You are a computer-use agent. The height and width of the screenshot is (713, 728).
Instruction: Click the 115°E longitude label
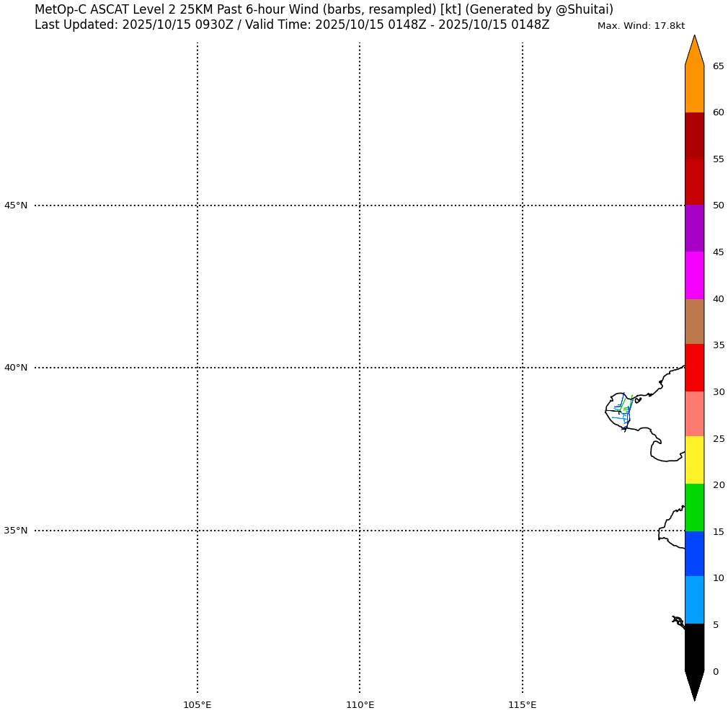click(523, 704)
